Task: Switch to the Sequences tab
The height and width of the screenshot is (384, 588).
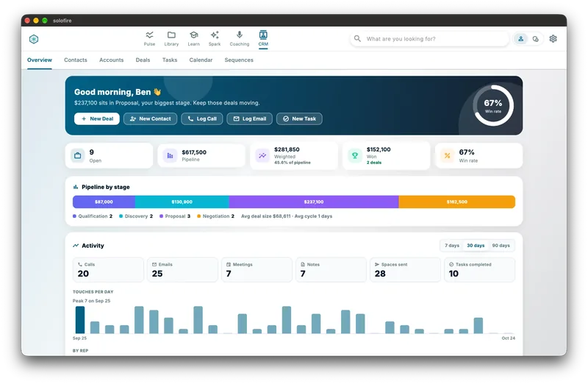Action: [239, 60]
